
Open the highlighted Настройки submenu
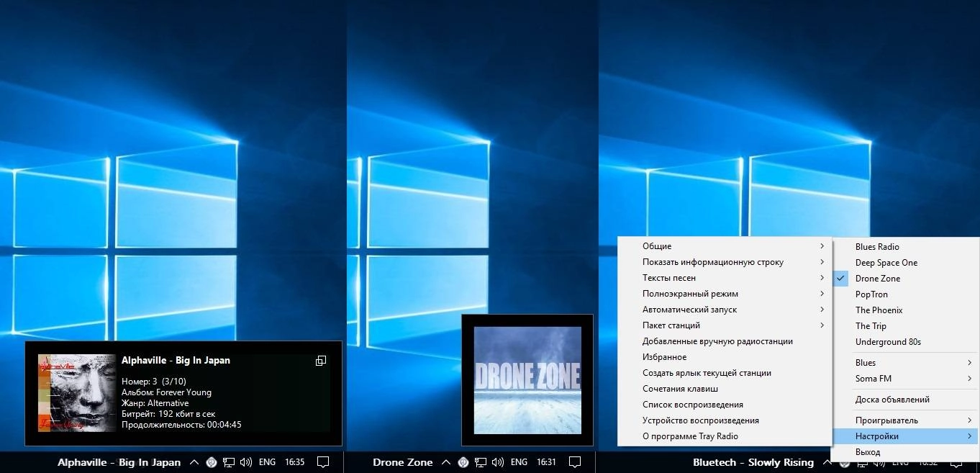coord(906,436)
